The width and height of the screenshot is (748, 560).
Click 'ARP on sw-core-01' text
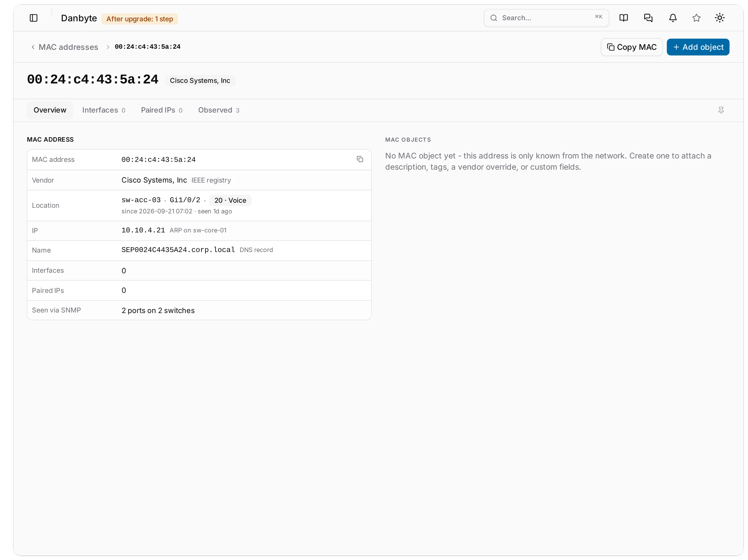[198, 230]
